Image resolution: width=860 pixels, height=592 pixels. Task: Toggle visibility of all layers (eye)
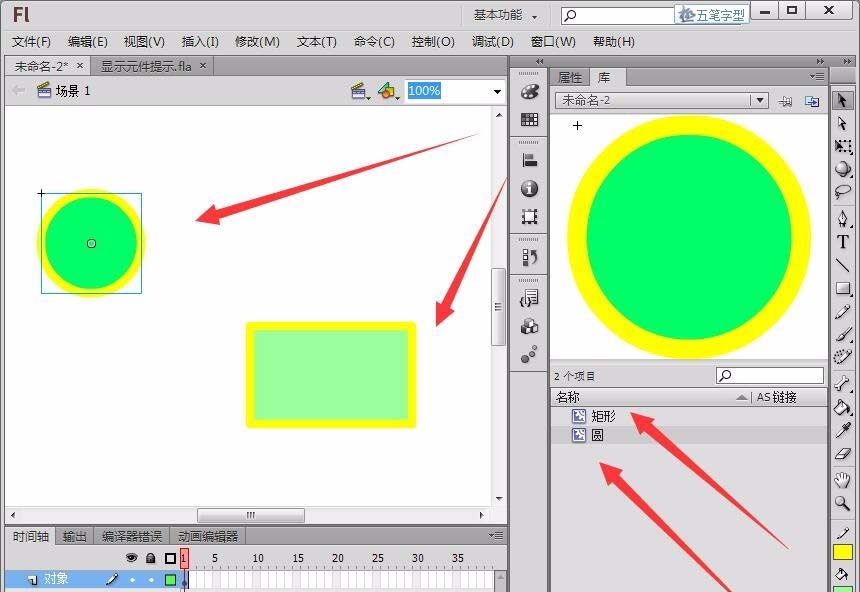coord(132,558)
